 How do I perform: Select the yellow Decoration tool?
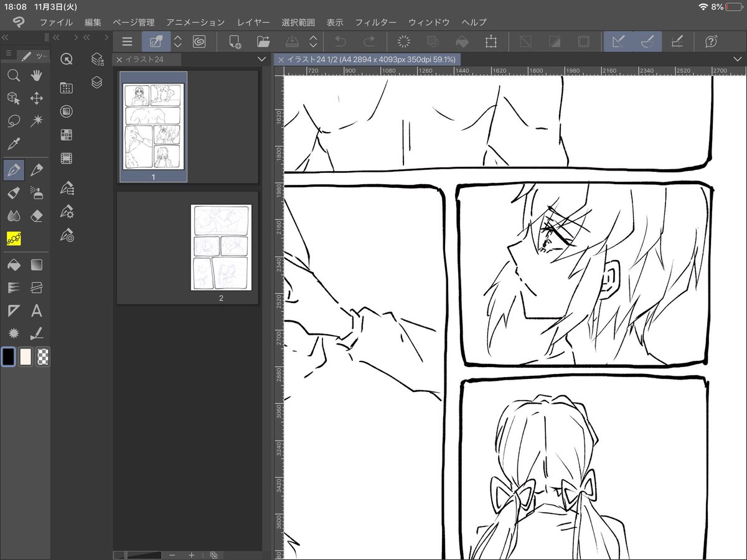click(x=14, y=238)
